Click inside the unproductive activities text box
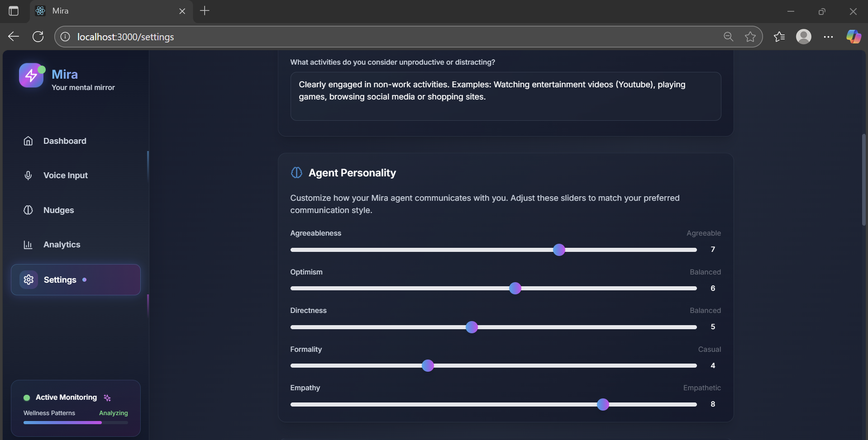This screenshot has height=440, width=868. click(505, 96)
